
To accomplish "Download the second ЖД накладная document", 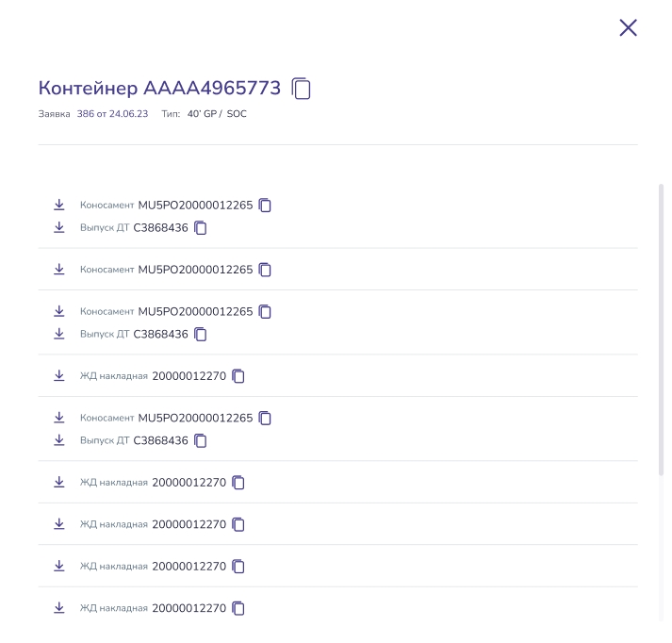I will [x=59, y=482].
